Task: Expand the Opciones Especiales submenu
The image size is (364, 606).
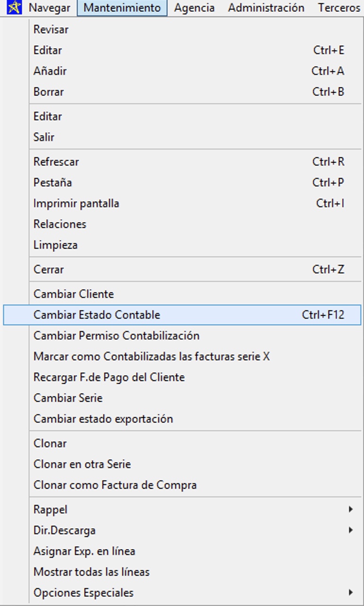Action: pyautogui.click(x=83, y=593)
